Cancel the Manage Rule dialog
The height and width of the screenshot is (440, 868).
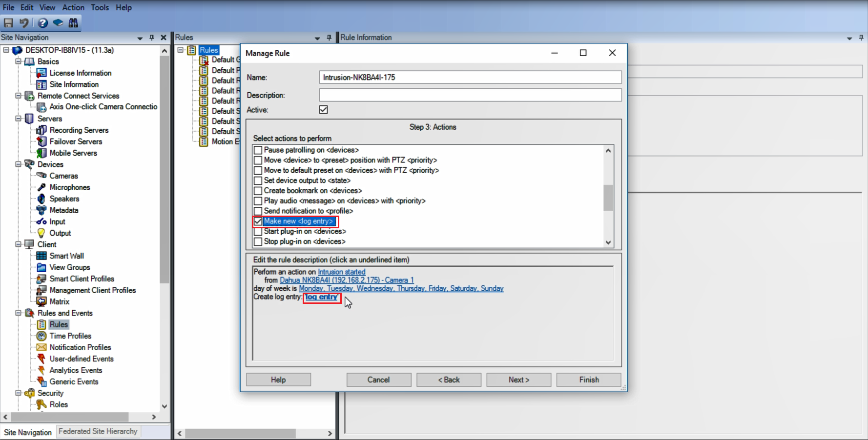379,380
